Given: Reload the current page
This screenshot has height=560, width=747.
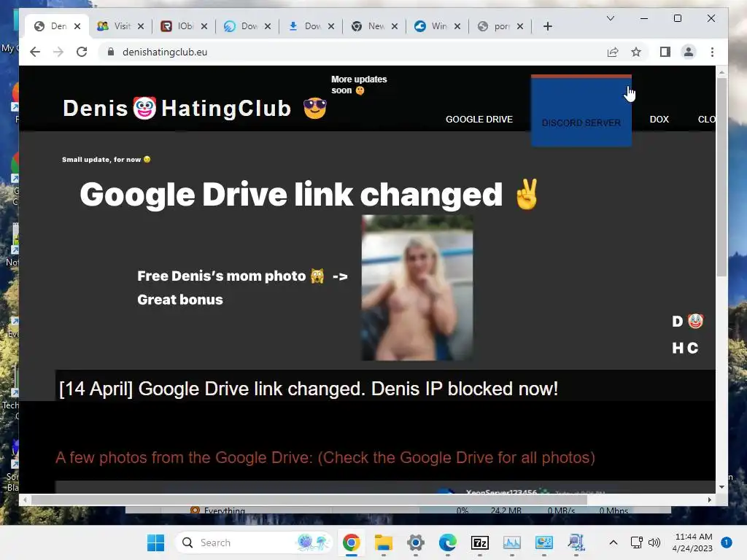Looking at the screenshot, I should [82, 52].
